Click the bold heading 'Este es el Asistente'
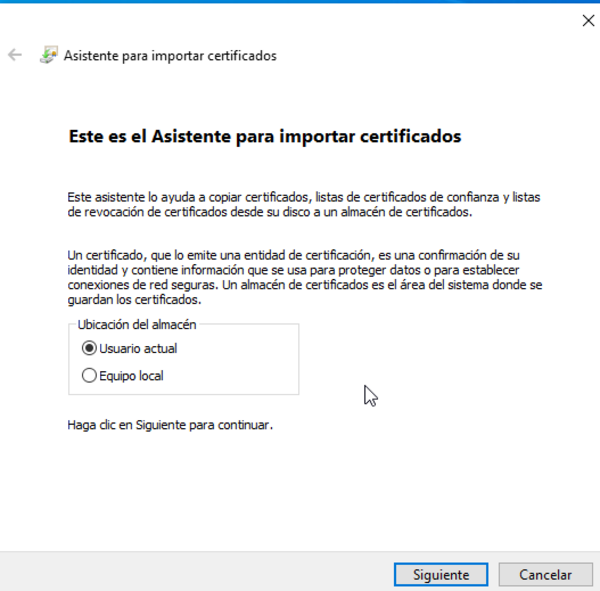 [264, 136]
